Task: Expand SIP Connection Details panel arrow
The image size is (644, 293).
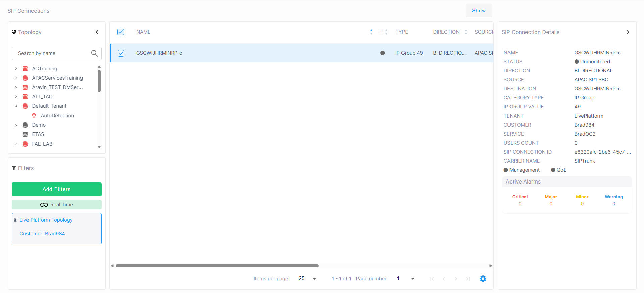Action: click(x=628, y=32)
